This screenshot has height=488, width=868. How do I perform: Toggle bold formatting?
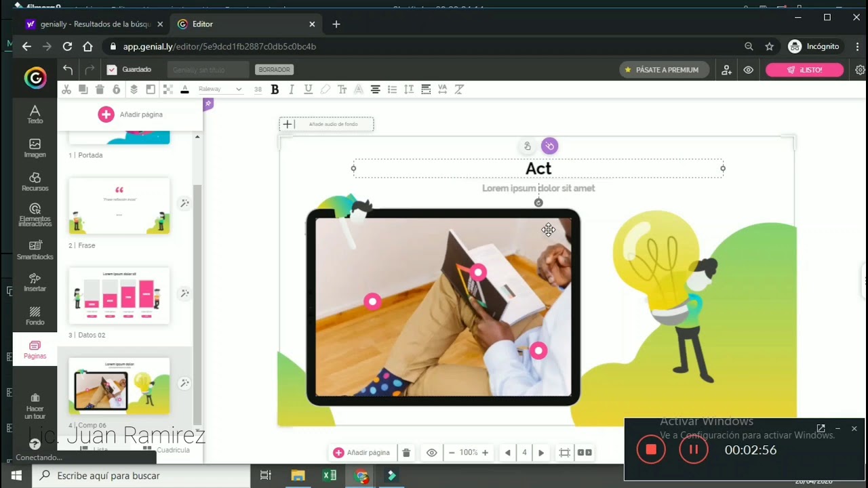tap(275, 89)
